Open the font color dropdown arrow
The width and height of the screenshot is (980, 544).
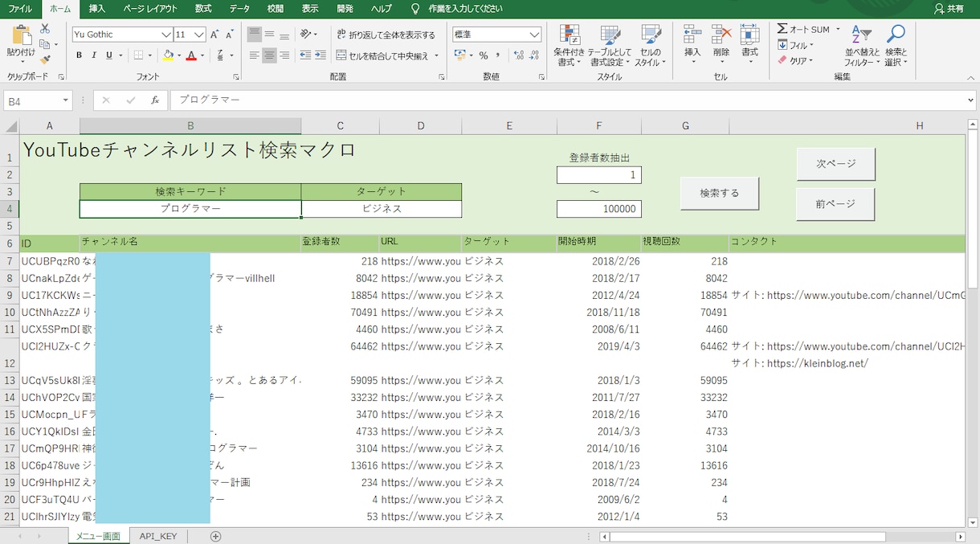pos(202,55)
